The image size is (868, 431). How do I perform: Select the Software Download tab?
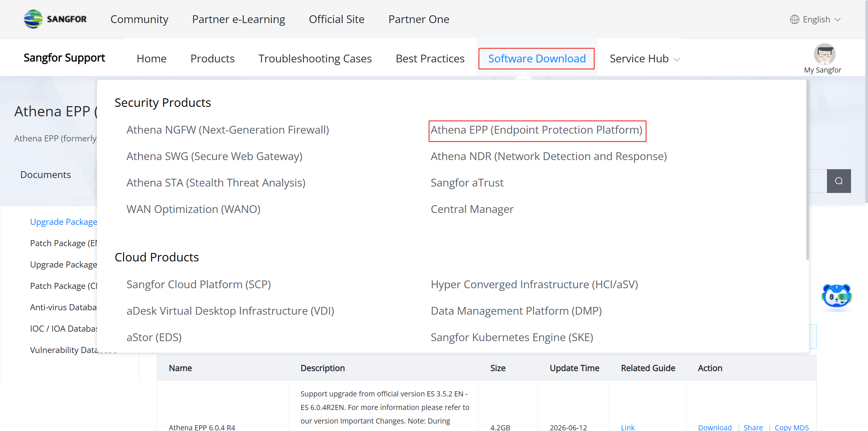pos(537,59)
